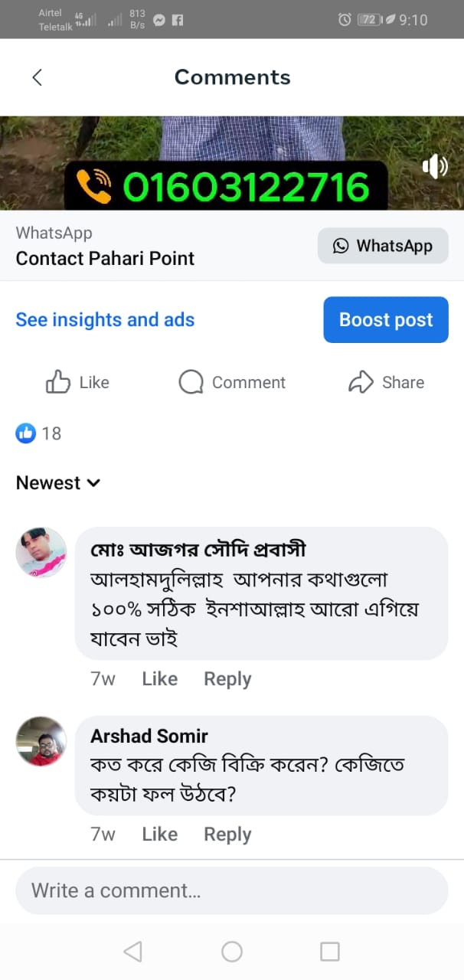Open See insights and ads

(105, 319)
